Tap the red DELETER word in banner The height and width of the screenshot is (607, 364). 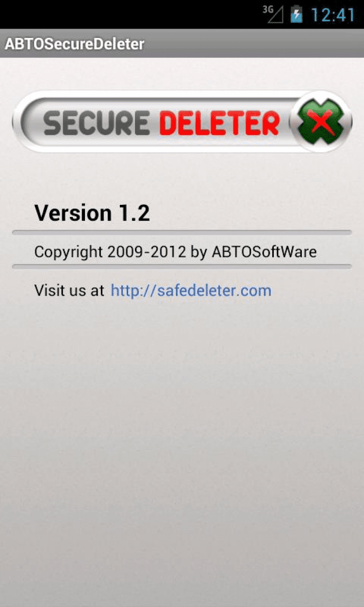coord(219,123)
